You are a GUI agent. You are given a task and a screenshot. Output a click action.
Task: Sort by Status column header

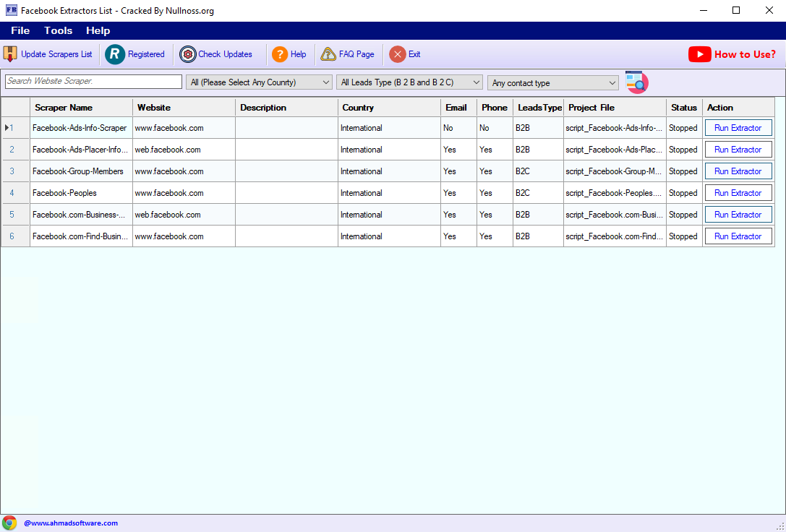pos(684,108)
